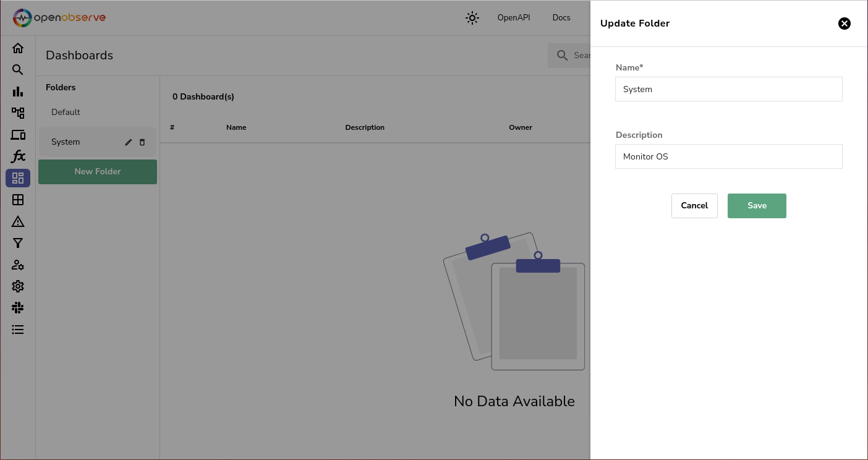Open Logs search magnifier in sidebar
Screen dimensions: 868x460
(x=18, y=70)
